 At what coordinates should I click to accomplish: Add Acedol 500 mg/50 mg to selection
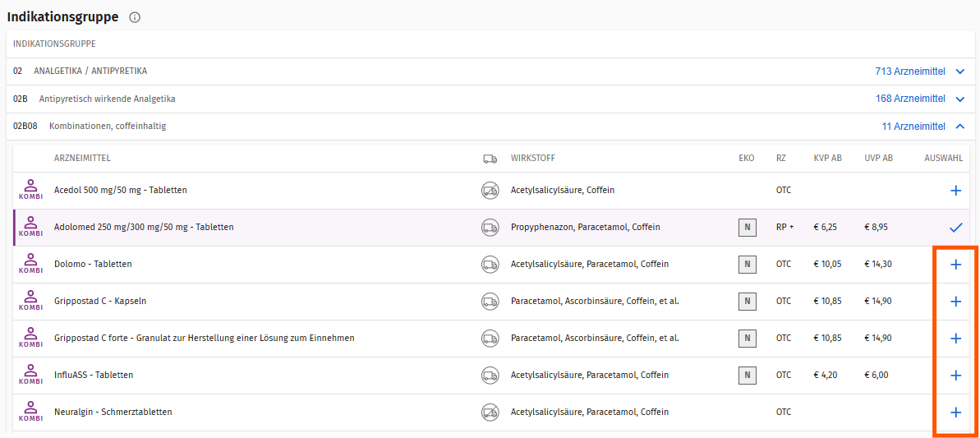(x=955, y=191)
